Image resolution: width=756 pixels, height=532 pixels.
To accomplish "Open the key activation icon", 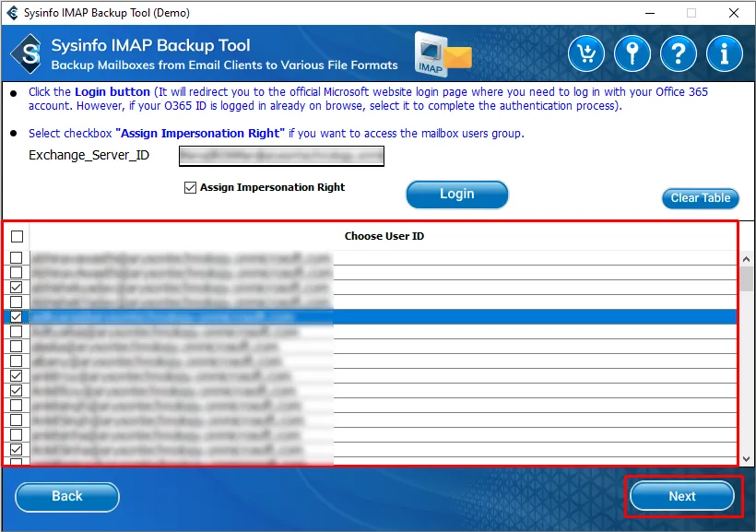I will 632,54.
